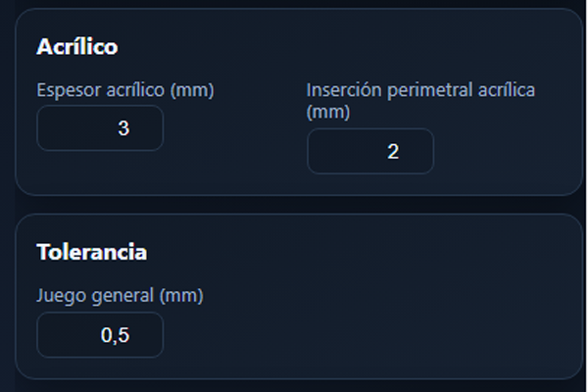Focus the Inserción perimetral acrílica input box

coord(370,152)
